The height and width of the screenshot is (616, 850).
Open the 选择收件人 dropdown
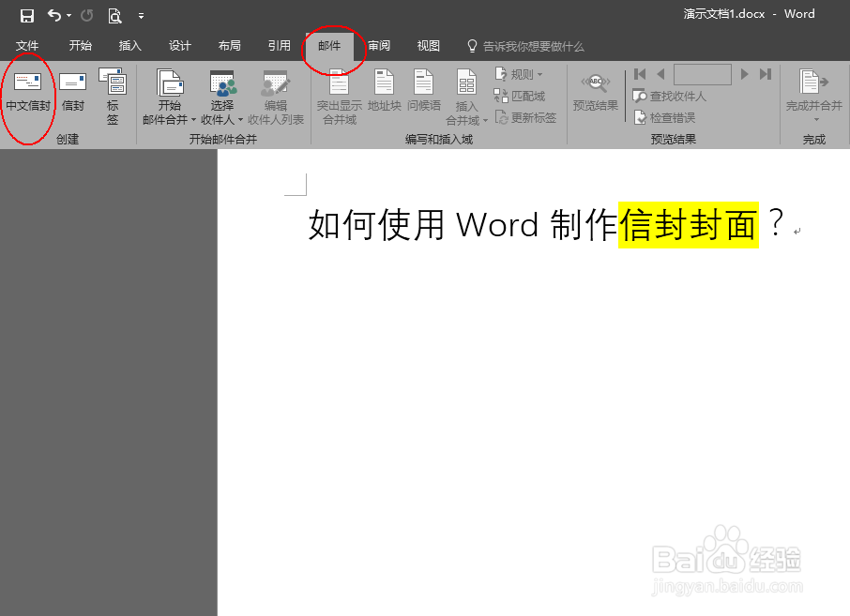tap(221, 97)
